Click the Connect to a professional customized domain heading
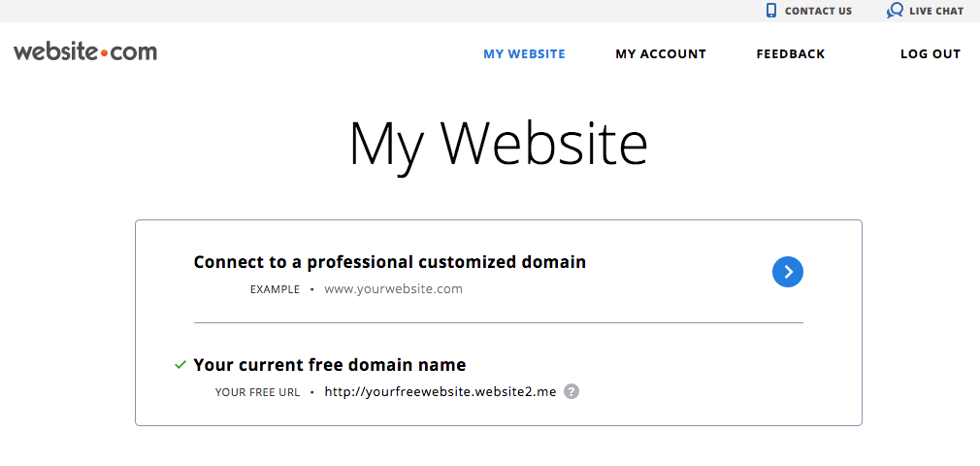The width and height of the screenshot is (980, 466). tap(390, 262)
